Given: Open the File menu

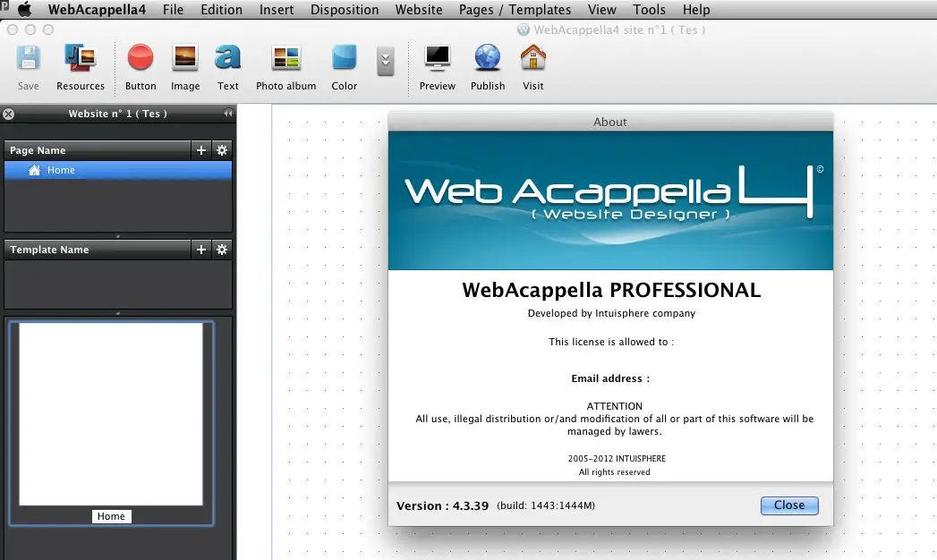Looking at the screenshot, I should (x=174, y=10).
